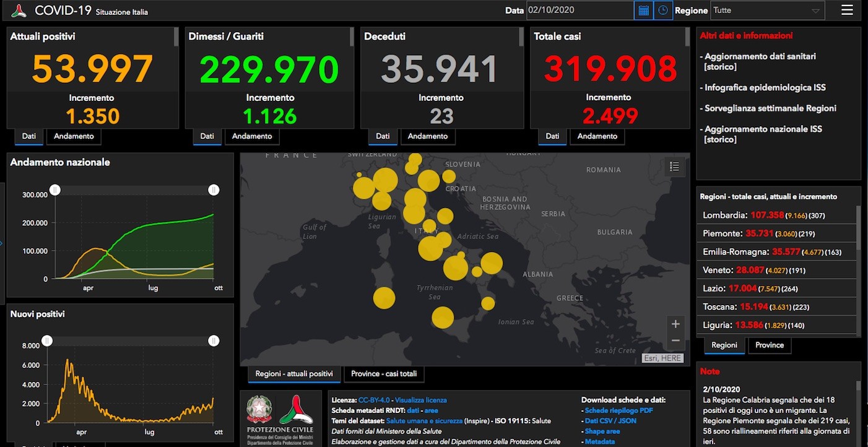The image size is (868, 447).
Task: Click Attuali positivi card scrollbar
Action: click(x=176, y=37)
